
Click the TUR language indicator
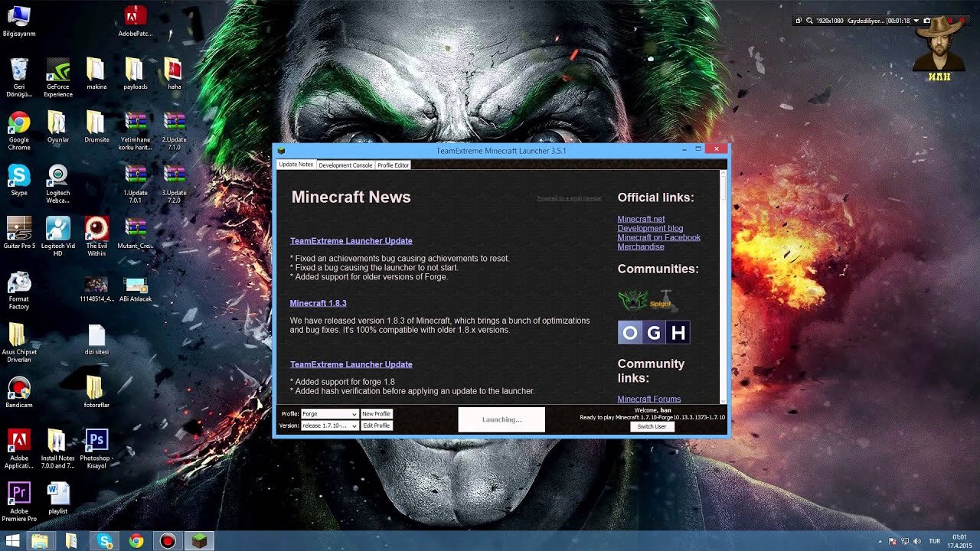pos(934,541)
